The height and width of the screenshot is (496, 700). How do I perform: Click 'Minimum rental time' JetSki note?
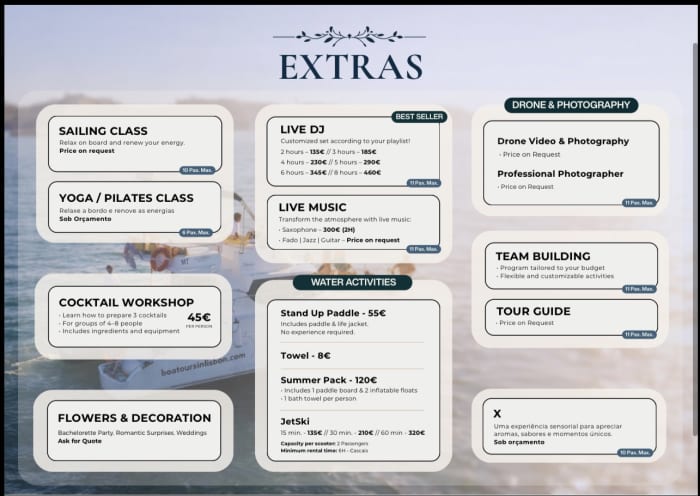coord(325,450)
